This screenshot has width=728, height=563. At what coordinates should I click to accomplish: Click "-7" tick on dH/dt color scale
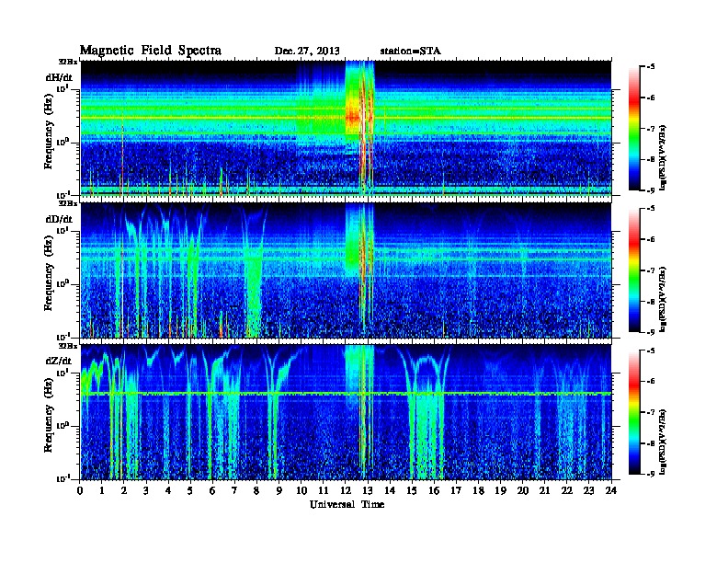click(x=650, y=129)
